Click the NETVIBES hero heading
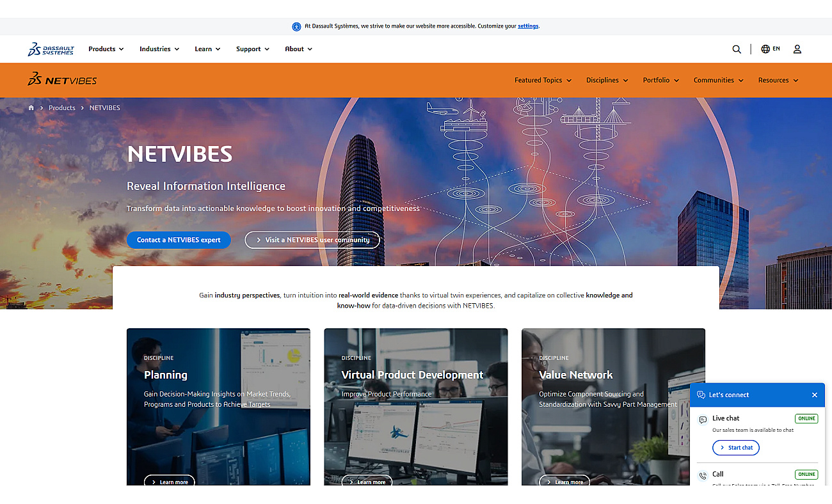 (179, 154)
